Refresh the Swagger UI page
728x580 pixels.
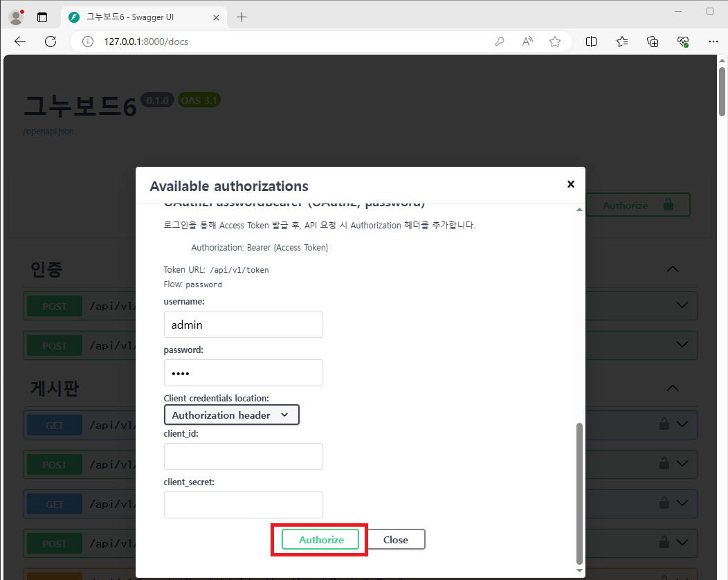[x=51, y=42]
